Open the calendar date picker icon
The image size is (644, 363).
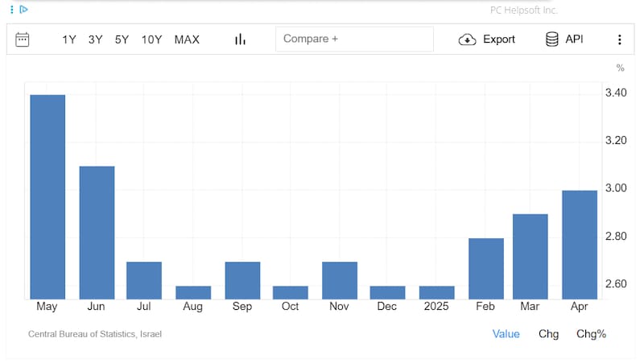pyautogui.click(x=23, y=39)
